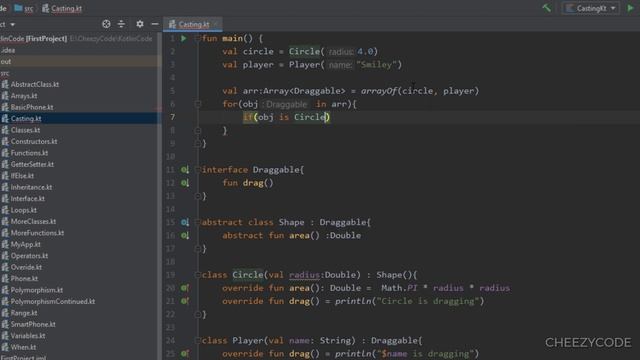Open the CastingKt run configuration dropdown
This screenshot has width=640, height=360.
click(x=591, y=8)
